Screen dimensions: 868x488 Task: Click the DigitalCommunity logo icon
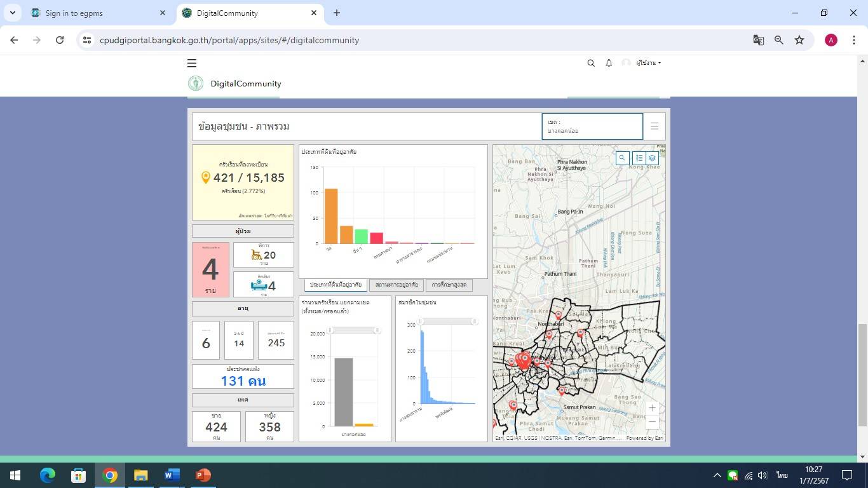196,84
